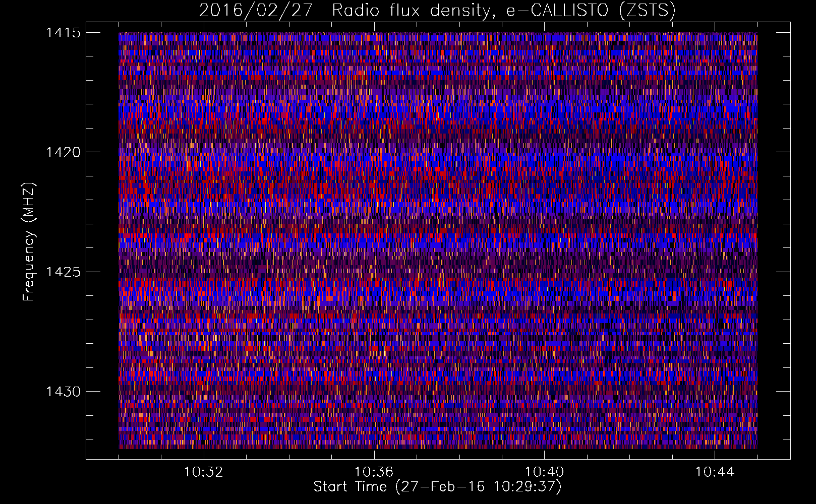Click the 10:32 time axis label
This screenshot has width=816, height=504.
(204, 472)
